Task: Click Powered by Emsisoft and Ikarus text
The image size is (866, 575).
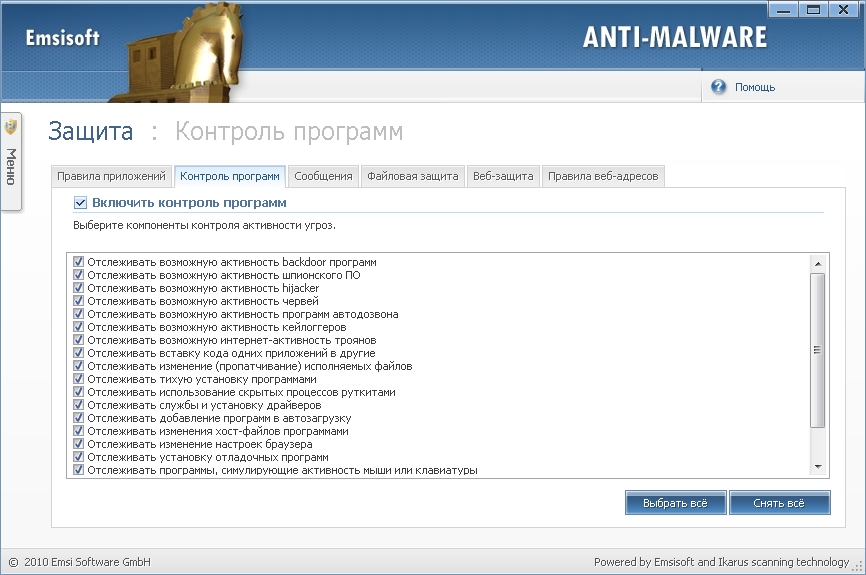Action: tap(721, 562)
